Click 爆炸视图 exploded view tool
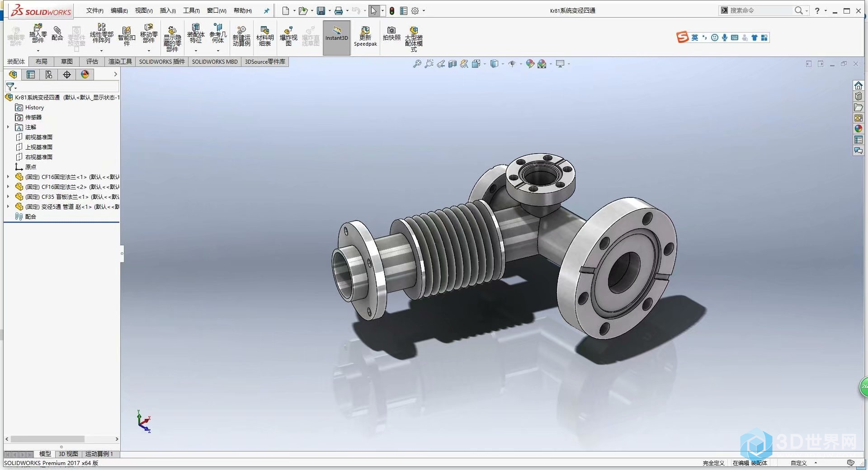Viewport: 868px width, 470px height. pos(288,36)
